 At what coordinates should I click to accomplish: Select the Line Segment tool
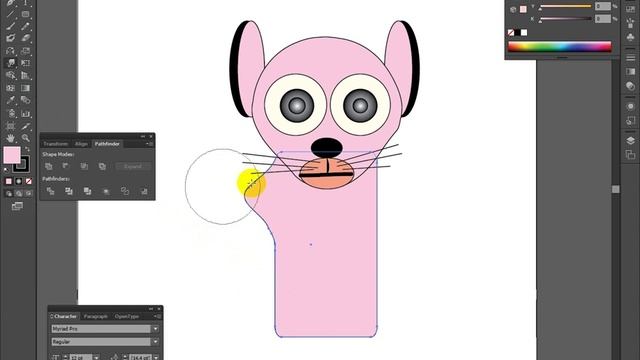point(11,14)
